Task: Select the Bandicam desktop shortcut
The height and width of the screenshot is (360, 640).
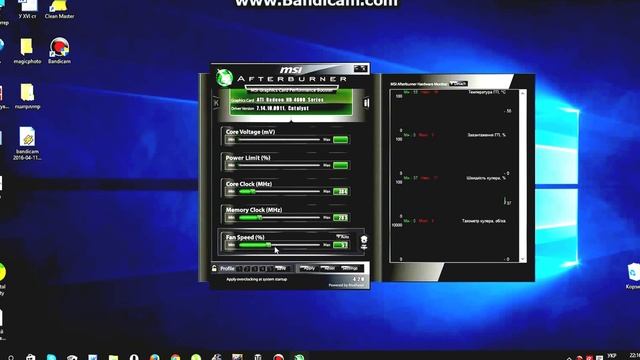Action: (x=59, y=51)
